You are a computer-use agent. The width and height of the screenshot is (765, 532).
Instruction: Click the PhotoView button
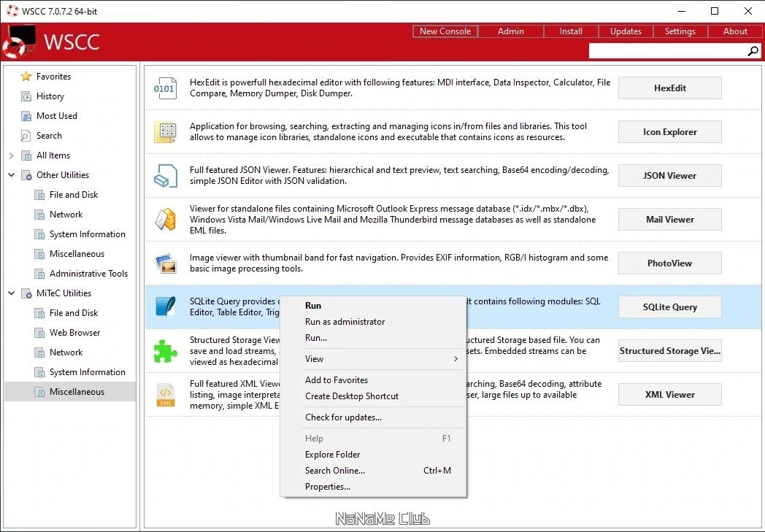[670, 263]
